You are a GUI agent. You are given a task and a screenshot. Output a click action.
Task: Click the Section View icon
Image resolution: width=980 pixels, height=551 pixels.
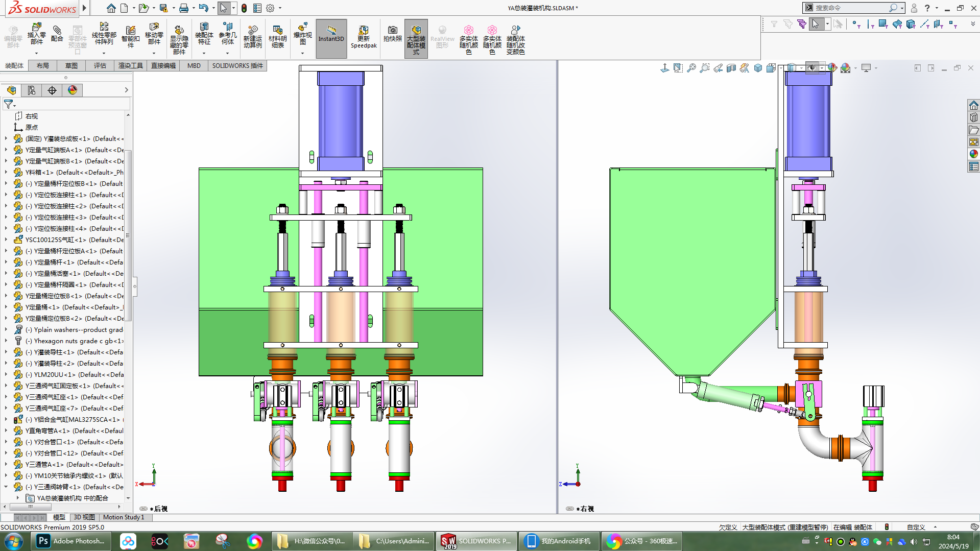731,68
